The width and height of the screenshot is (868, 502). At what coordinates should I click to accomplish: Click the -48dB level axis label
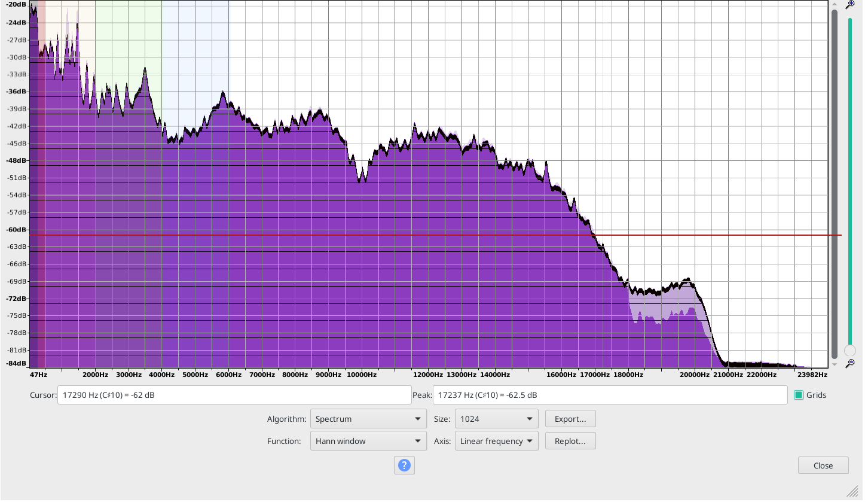(16, 161)
